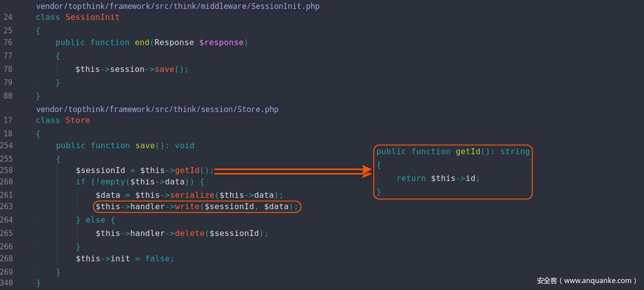Screen dimensions: 644x290
Task: Click string return type in popup snippet
Action: click(515, 151)
